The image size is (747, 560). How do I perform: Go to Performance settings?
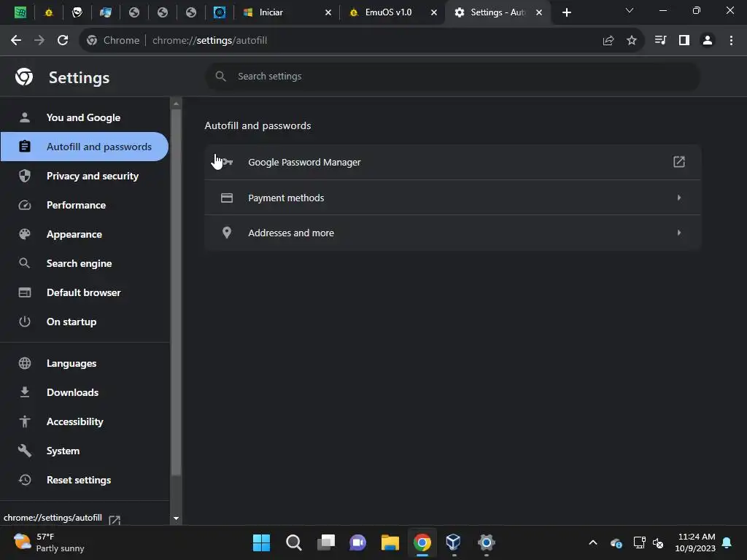(x=85, y=205)
